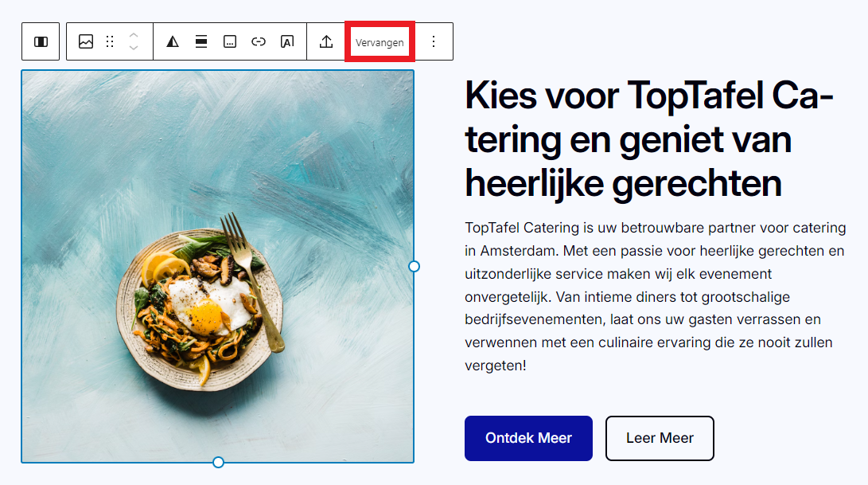Open the image alignment options
This screenshot has width=868, height=485.
click(201, 41)
